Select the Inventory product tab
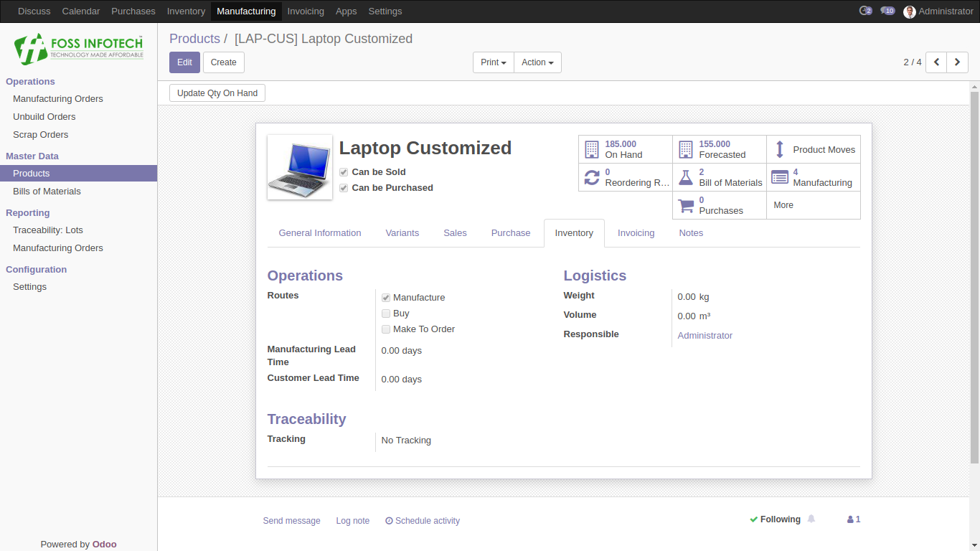Image resolution: width=980 pixels, height=551 pixels. 574,233
